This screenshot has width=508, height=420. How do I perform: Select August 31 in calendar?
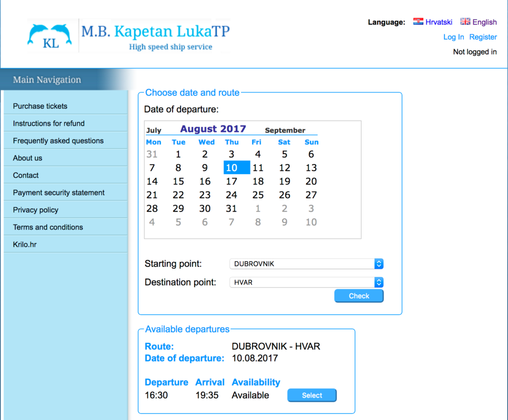click(x=231, y=209)
